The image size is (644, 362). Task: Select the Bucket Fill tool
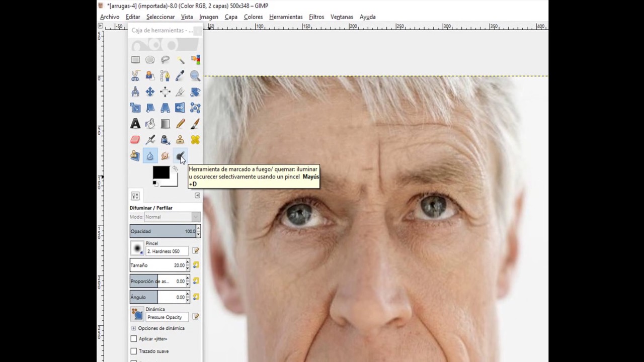150,124
